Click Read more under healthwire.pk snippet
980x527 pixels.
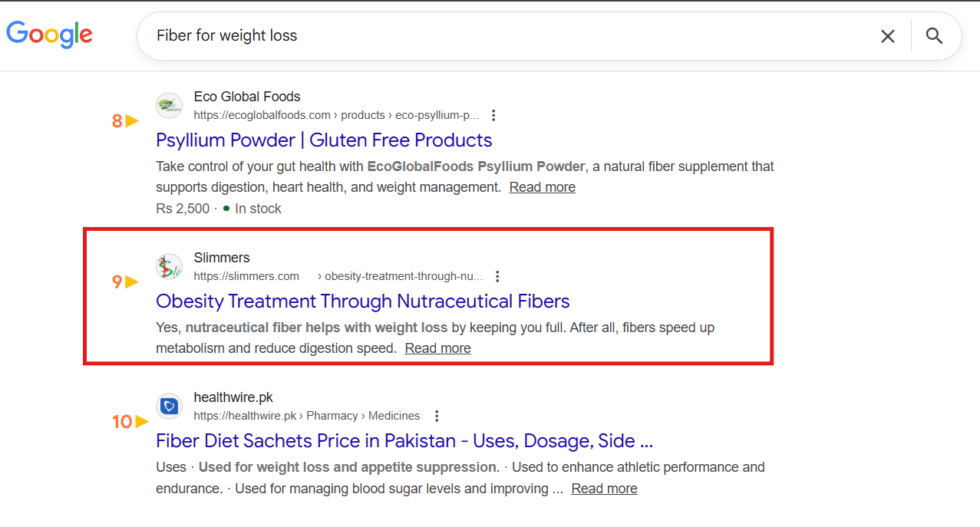(604, 489)
